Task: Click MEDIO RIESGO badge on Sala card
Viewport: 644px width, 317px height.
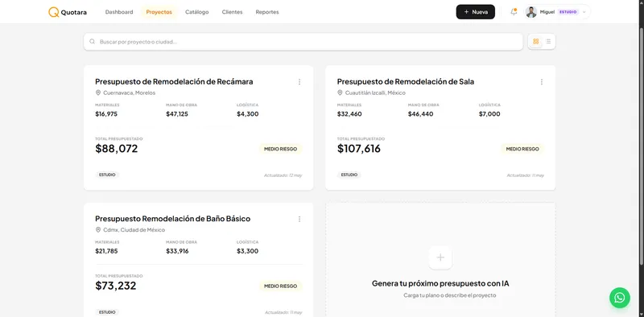Action: point(522,149)
